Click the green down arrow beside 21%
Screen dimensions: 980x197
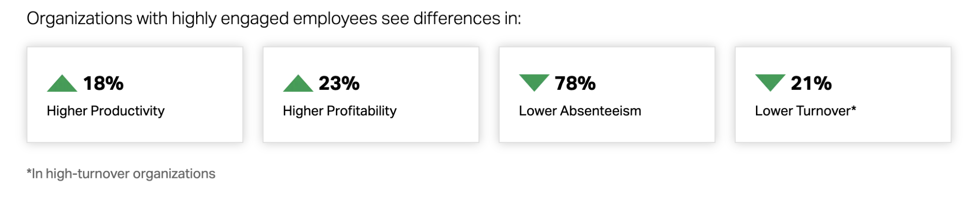[x=770, y=82]
